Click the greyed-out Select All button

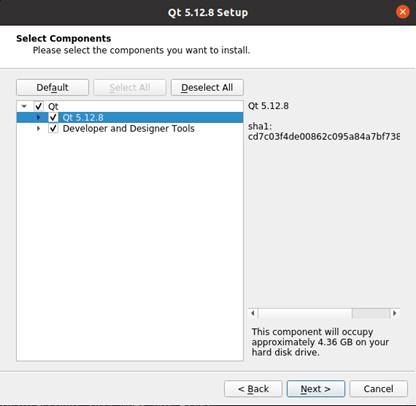pyautogui.click(x=130, y=88)
